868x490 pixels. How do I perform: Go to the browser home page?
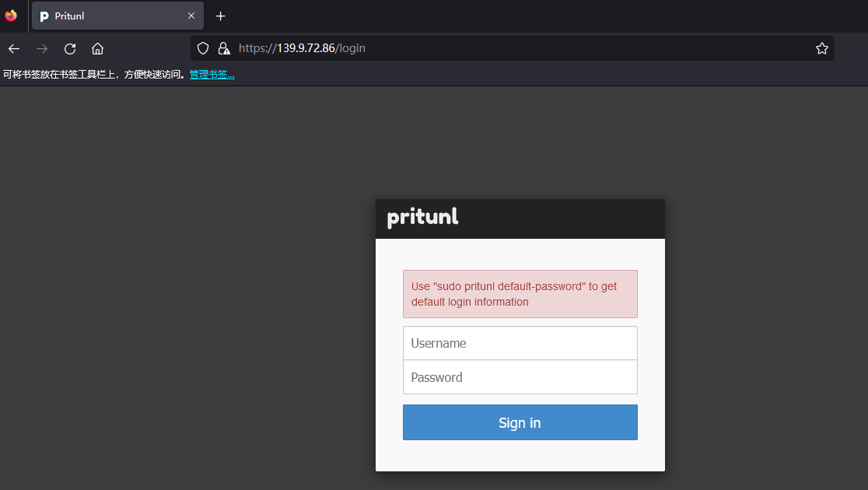pyautogui.click(x=97, y=49)
